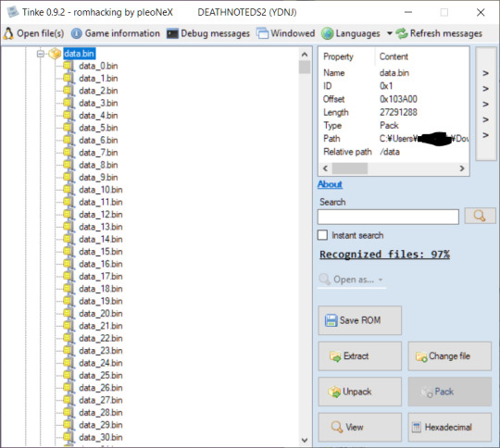The image size is (500, 448).
Task: Click data_14.bin in the tree
Action: [x=101, y=240]
